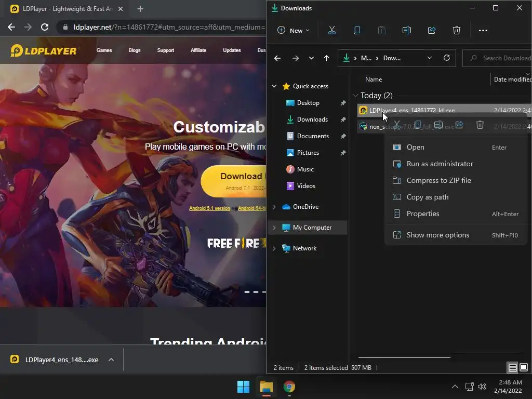
Task: Click horizontal scrollbar in file list
Action: (x=404, y=357)
